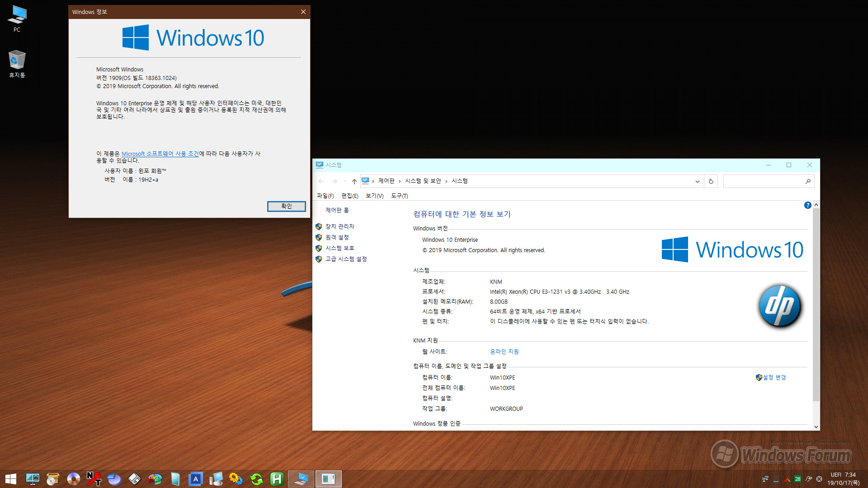
Task: Expand chevron before 제어판 breadcrumb
Action: (373, 181)
